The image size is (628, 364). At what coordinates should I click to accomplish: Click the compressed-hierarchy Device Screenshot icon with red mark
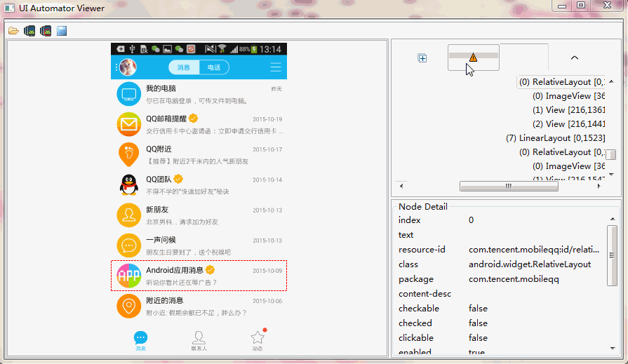coord(45,31)
